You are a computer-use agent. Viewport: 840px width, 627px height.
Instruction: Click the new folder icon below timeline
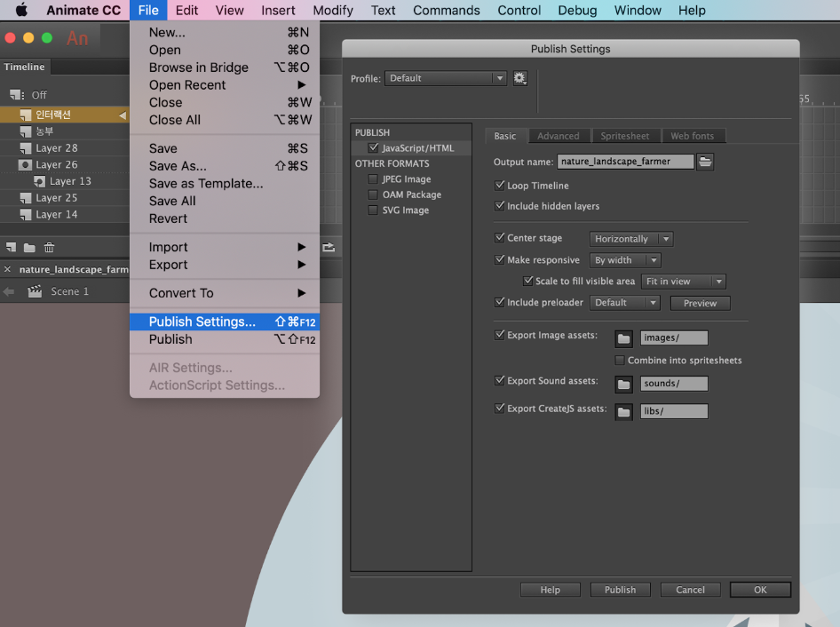pos(29,248)
